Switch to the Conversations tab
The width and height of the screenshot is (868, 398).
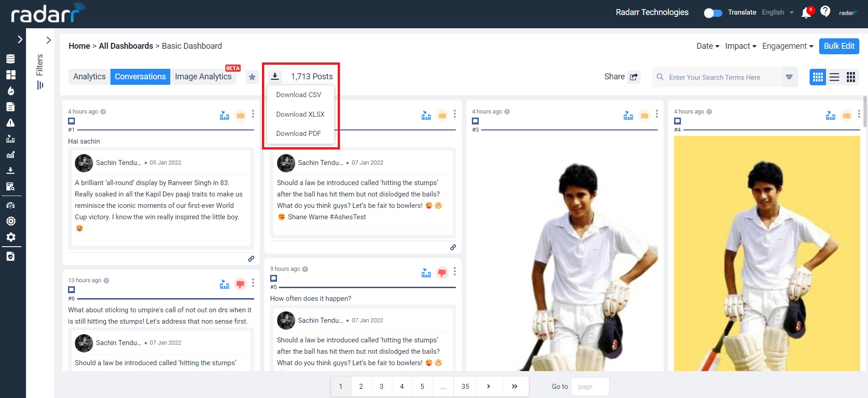pyautogui.click(x=141, y=77)
